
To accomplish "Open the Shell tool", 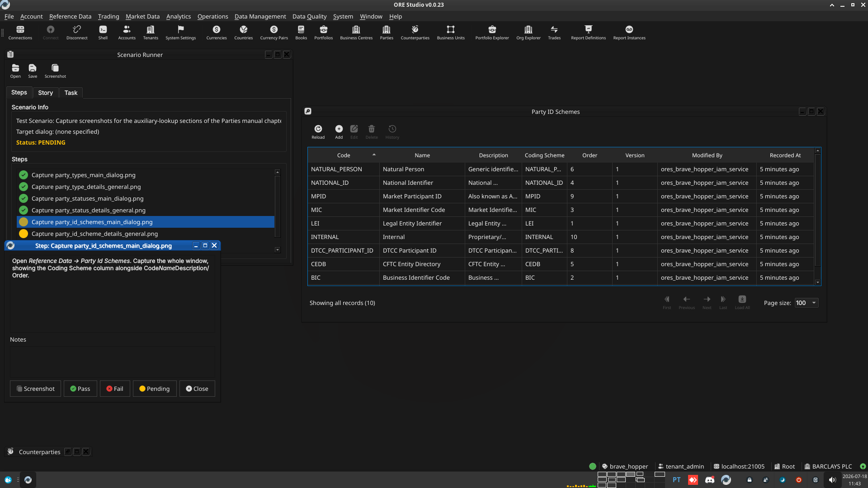I will click(x=103, y=33).
